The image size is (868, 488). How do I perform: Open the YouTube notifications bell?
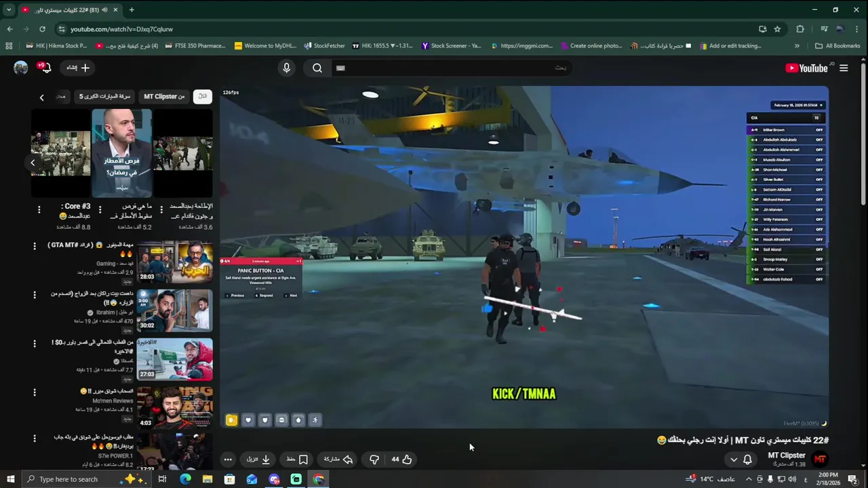pyautogui.click(x=45, y=68)
